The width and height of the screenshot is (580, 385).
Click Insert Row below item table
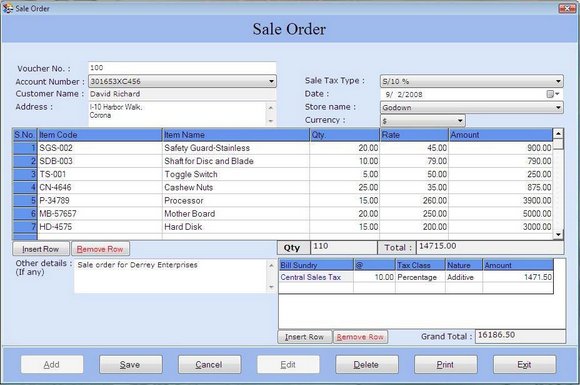coord(41,249)
